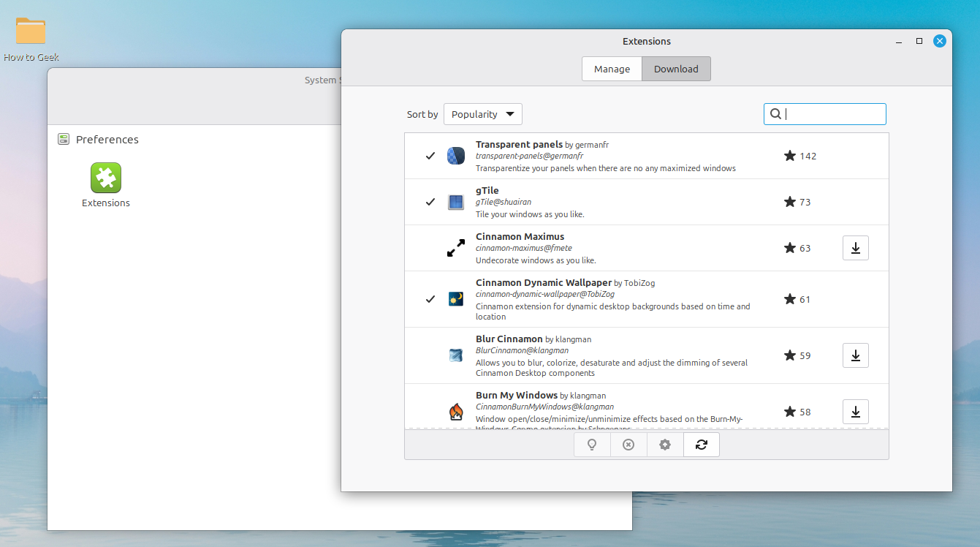Screen dimensions: 980x547
Task: Click the Preferences heading in System Settings
Action: coord(107,140)
